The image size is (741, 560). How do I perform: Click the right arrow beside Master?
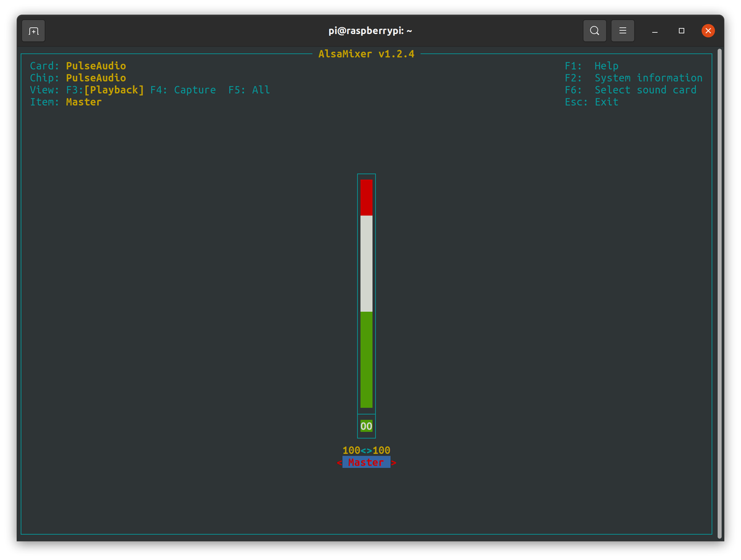[393, 462]
